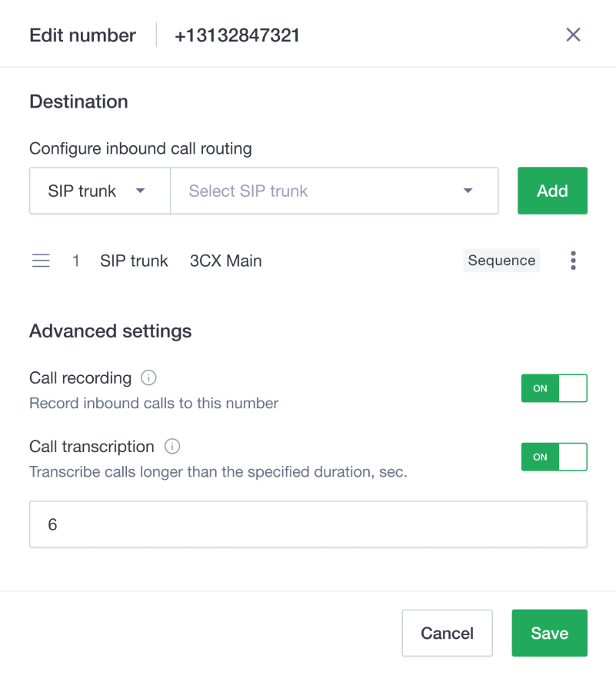The image size is (616, 675).
Task: Close the Edit number dialog
Action: pos(573,35)
